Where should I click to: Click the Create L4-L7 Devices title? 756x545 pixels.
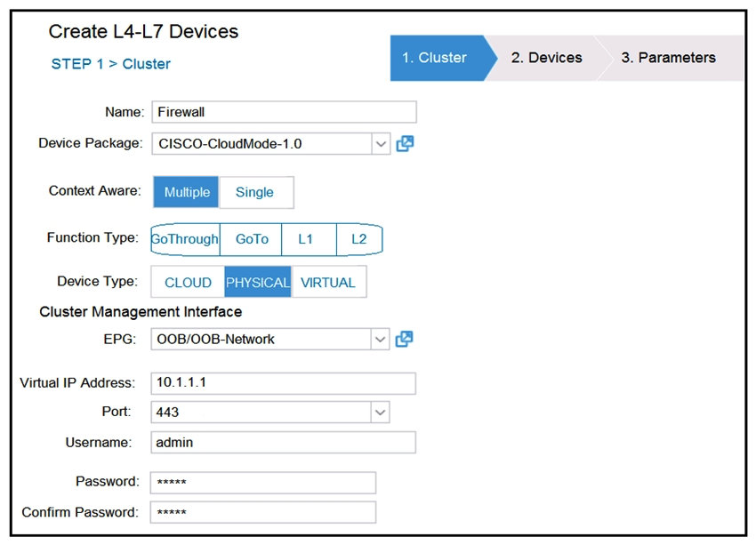(x=143, y=32)
